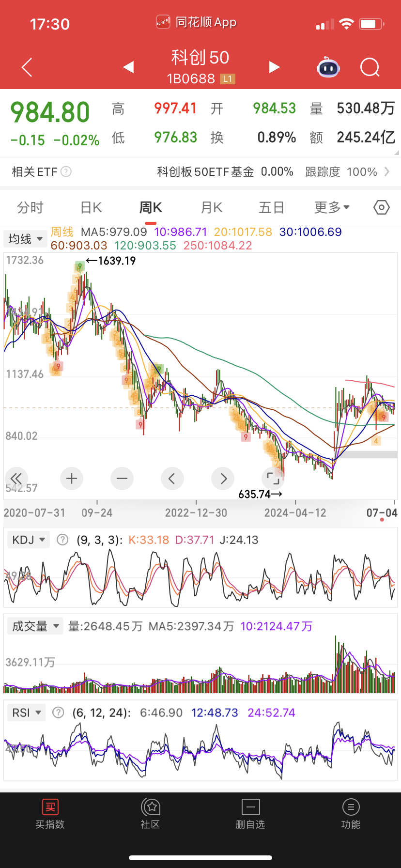Open the 更多 periods dropdown
The image size is (401, 868).
coord(332,208)
